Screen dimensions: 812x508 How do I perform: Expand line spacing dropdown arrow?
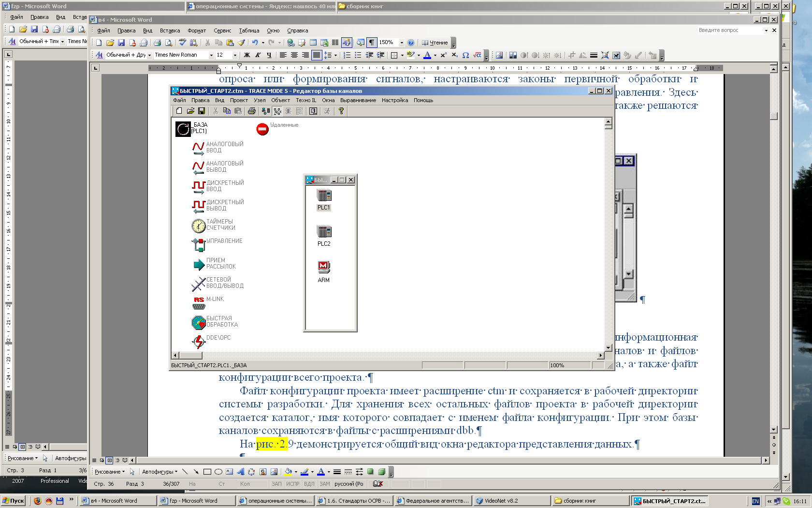(336, 55)
